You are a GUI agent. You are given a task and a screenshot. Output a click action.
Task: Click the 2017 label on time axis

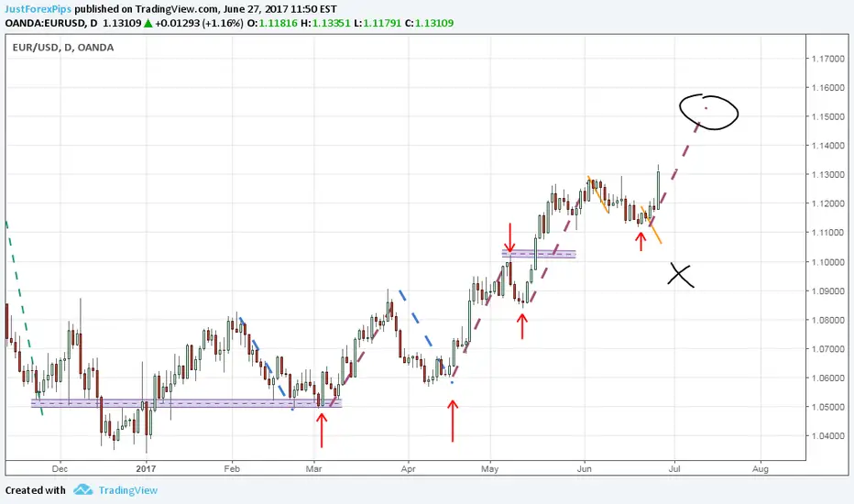point(146,468)
